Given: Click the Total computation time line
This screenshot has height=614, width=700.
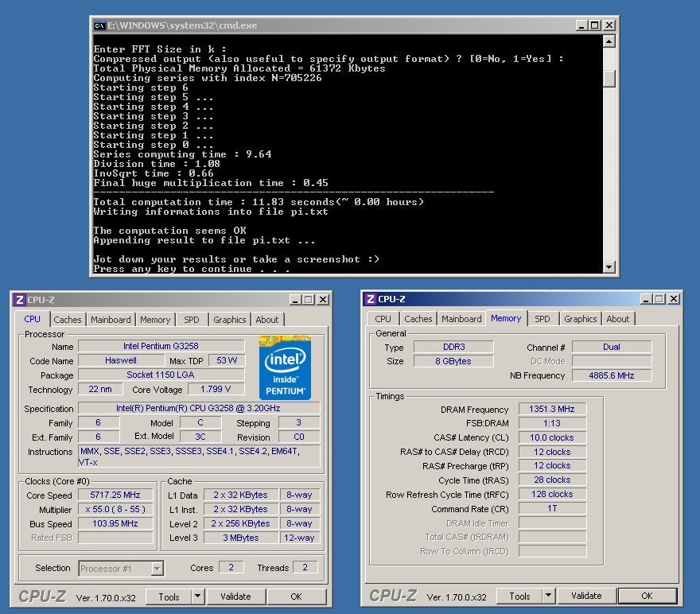Looking at the screenshot, I should (x=259, y=202).
